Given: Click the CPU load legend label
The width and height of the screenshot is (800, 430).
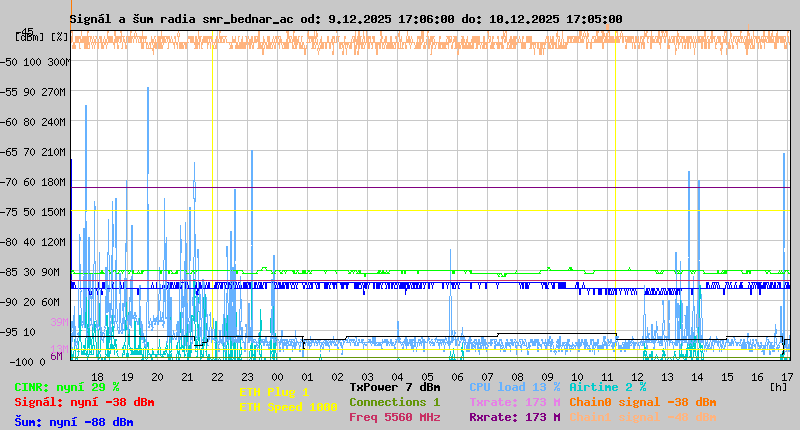Looking at the screenshot, I should pyautogui.click(x=514, y=386).
